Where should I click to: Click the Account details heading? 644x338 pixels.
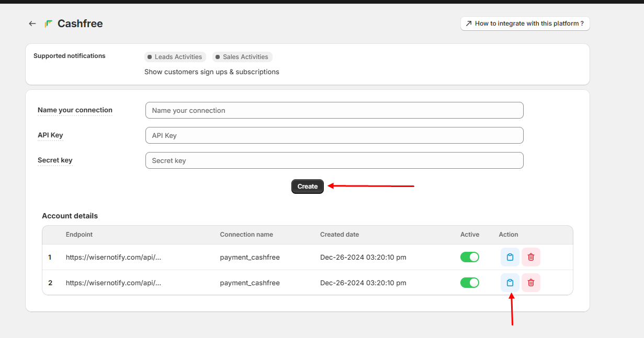[x=70, y=216]
